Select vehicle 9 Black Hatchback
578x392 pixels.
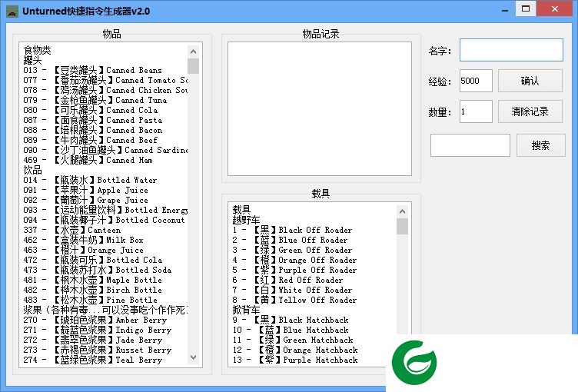tap(291, 320)
